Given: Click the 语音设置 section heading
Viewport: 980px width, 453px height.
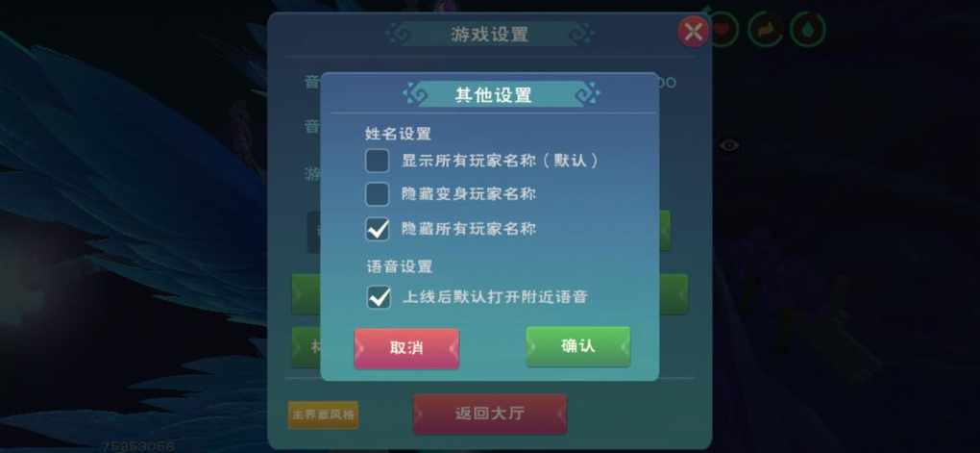Looking at the screenshot, I should [x=400, y=266].
